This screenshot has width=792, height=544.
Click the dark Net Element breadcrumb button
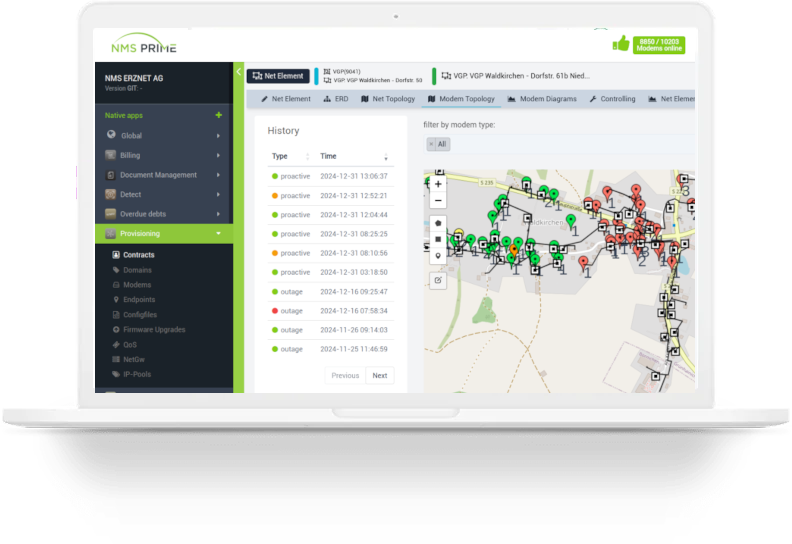click(x=278, y=76)
